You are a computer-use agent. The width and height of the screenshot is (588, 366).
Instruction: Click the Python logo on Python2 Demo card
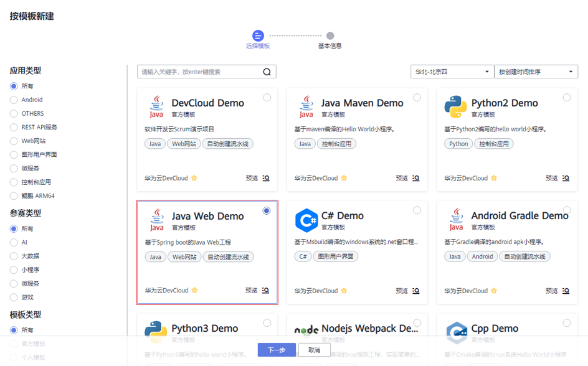(455, 107)
